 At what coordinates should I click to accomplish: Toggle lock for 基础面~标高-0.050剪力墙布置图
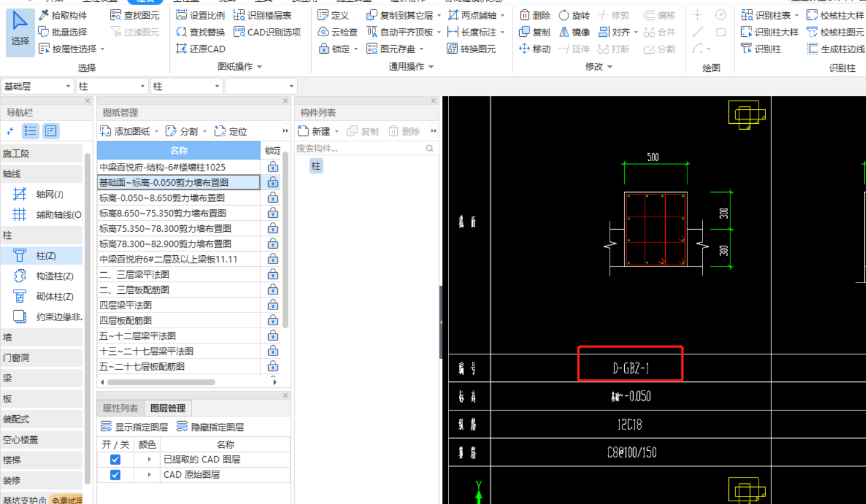273,182
